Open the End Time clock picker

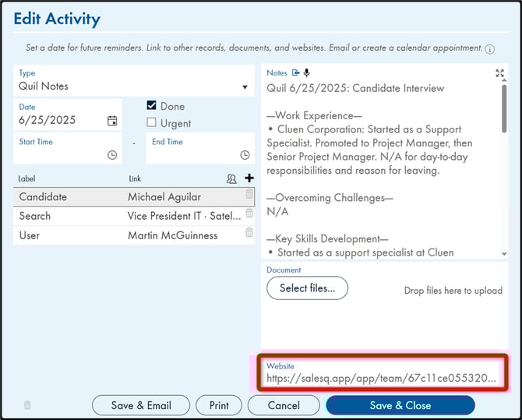click(245, 155)
